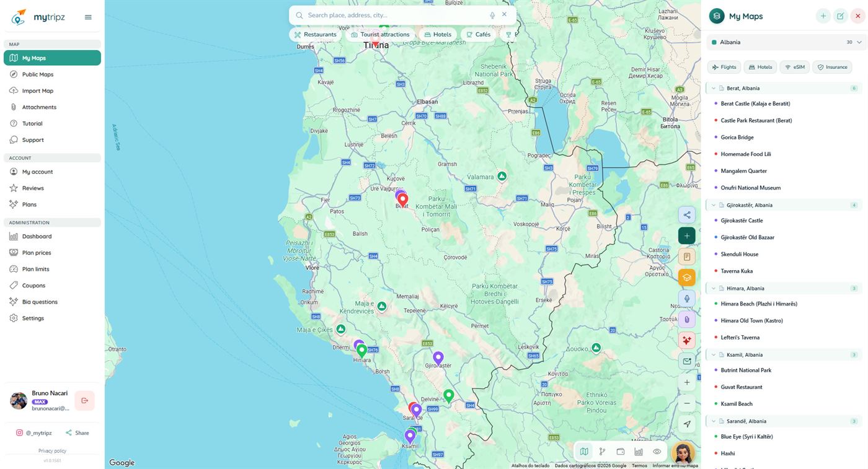Click the red logout button beside Bruno Nacari
The image size is (868, 469).
(x=84, y=400)
